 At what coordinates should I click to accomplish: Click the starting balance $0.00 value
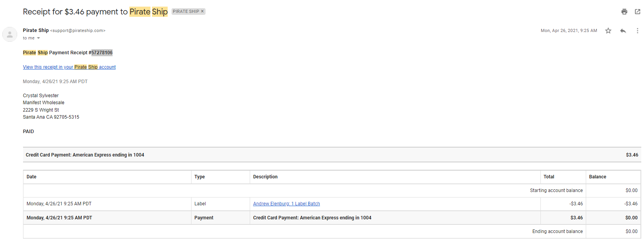(x=631, y=190)
